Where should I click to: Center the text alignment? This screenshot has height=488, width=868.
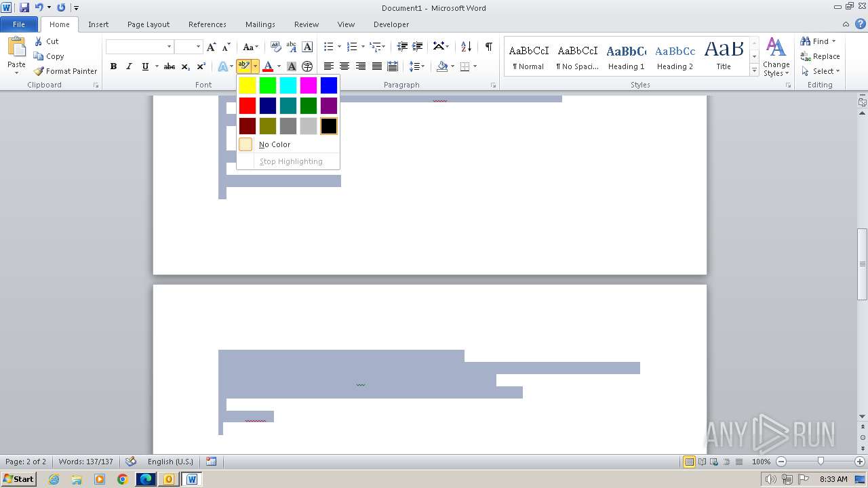[x=344, y=66]
